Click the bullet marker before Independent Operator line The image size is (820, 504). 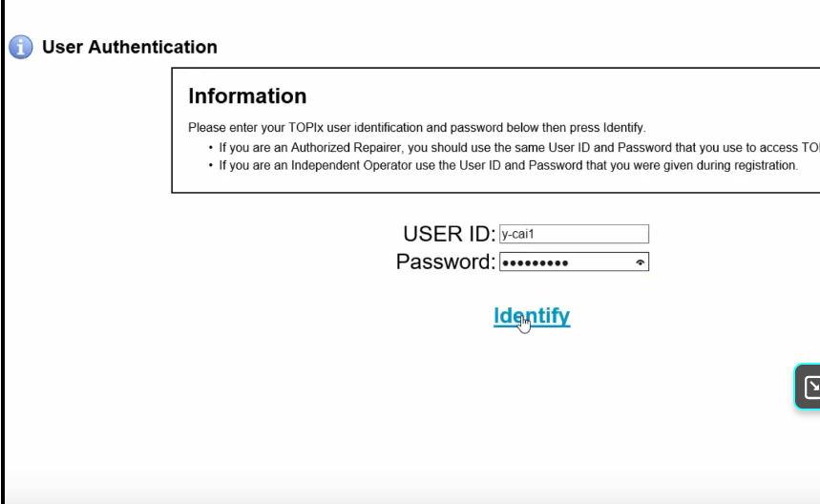[211, 166]
